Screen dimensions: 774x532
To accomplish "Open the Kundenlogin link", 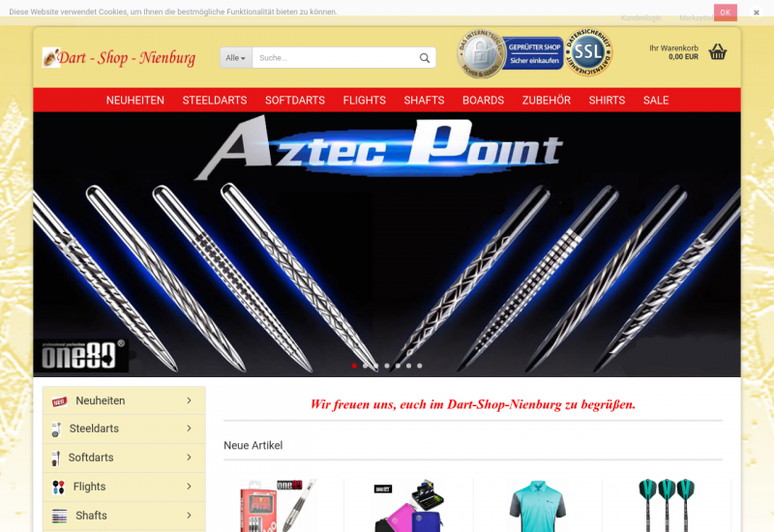I will [x=640, y=18].
